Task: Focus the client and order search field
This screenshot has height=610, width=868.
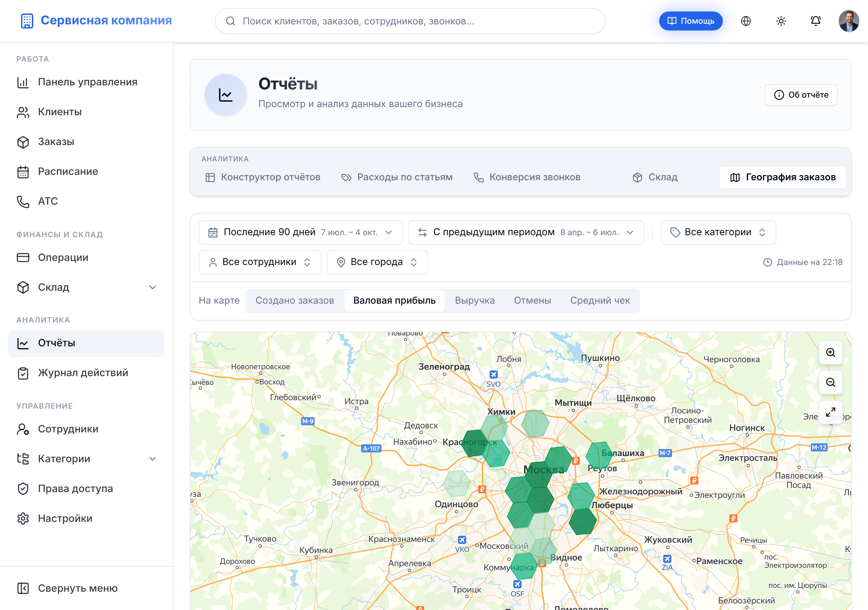Action: [410, 21]
